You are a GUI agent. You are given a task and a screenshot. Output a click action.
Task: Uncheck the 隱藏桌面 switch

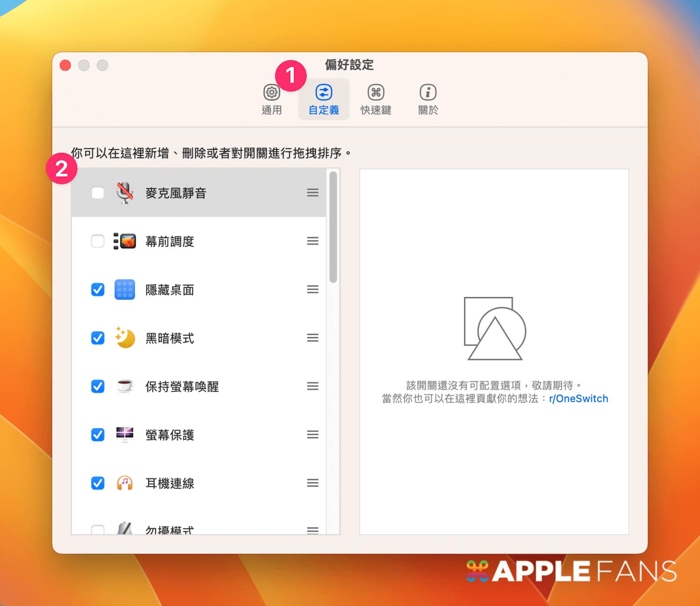tap(98, 290)
